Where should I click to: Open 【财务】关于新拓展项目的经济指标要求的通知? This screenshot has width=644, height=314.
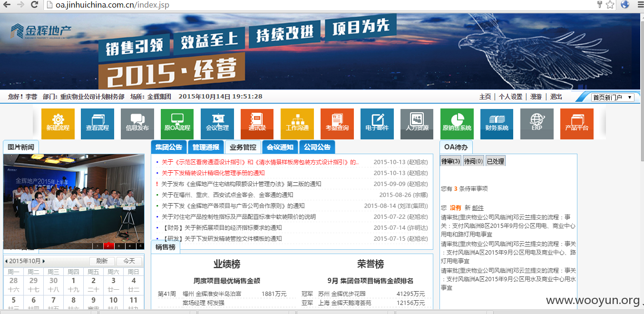(222, 228)
